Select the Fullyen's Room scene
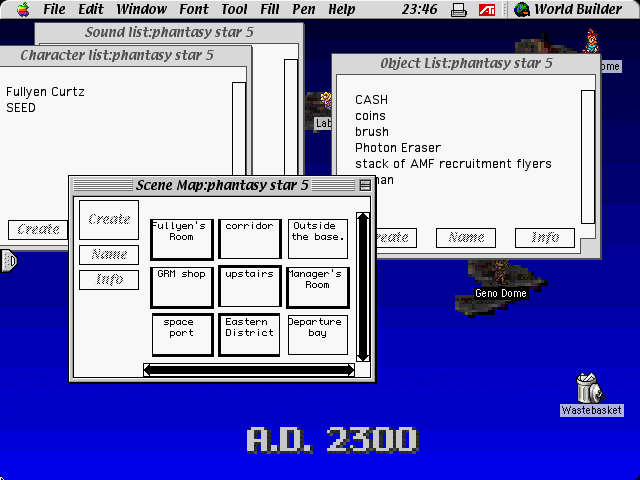 tap(182, 239)
